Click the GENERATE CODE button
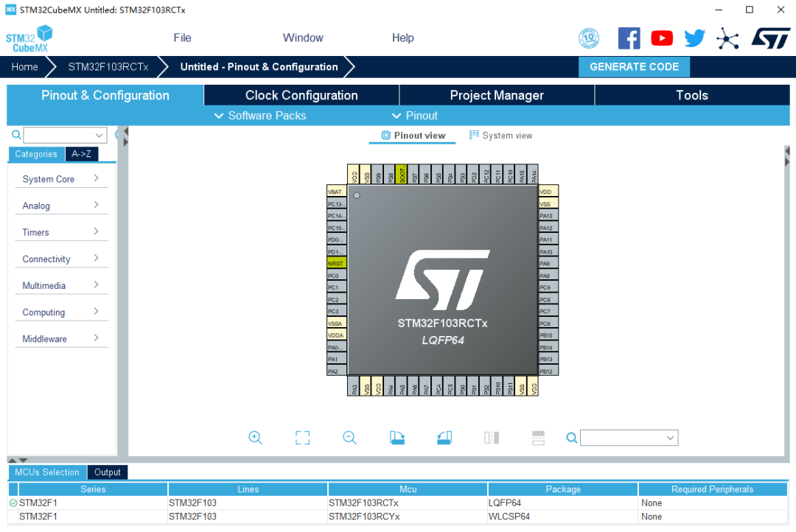The image size is (796, 532). pyautogui.click(x=634, y=66)
